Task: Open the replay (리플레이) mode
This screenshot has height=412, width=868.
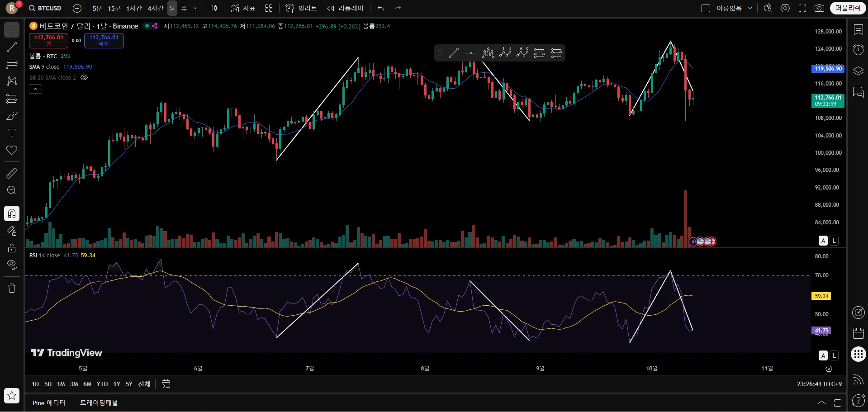Action: pos(346,8)
